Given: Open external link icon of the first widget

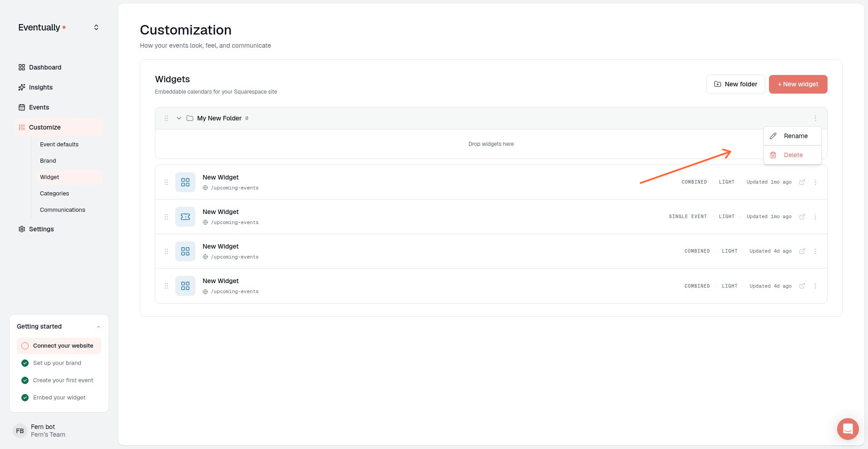Looking at the screenshot, I should click(802, 182).
